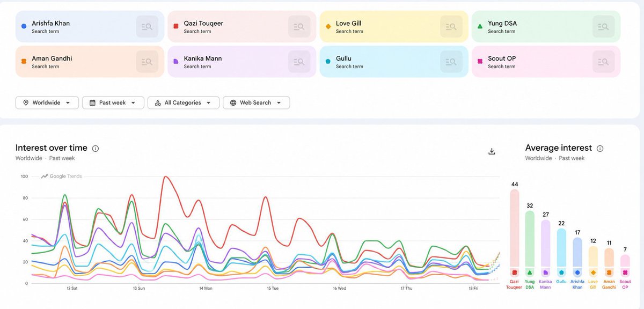Click the globe icon in Web Search filter

pos(233,102)
